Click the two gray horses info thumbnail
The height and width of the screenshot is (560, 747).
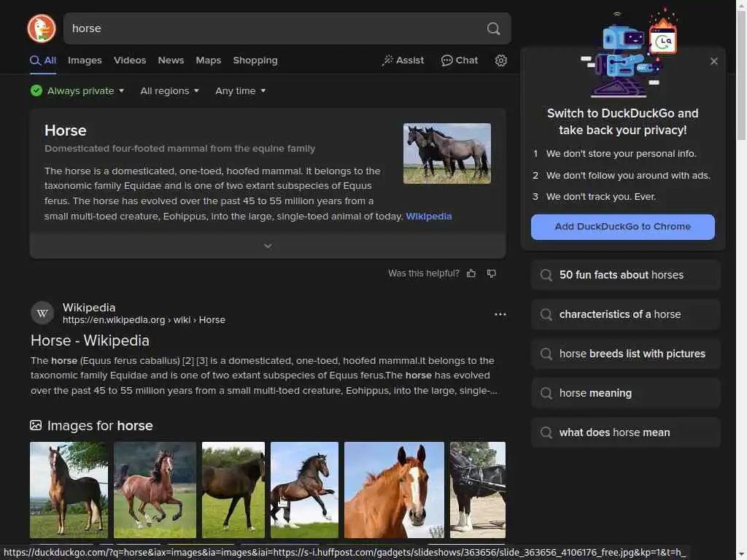pos(447,153)
